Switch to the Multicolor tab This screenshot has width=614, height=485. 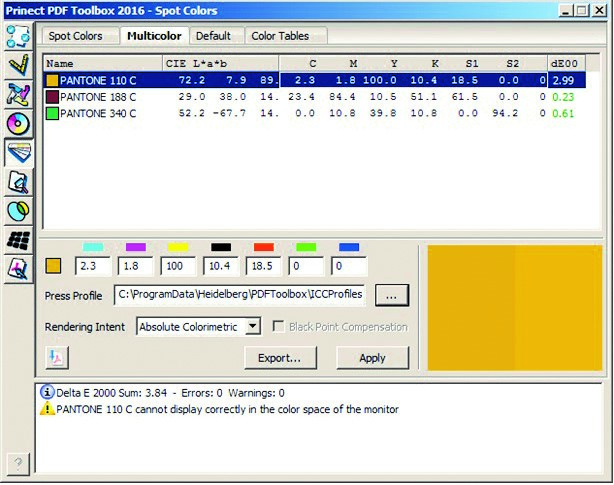154,36
